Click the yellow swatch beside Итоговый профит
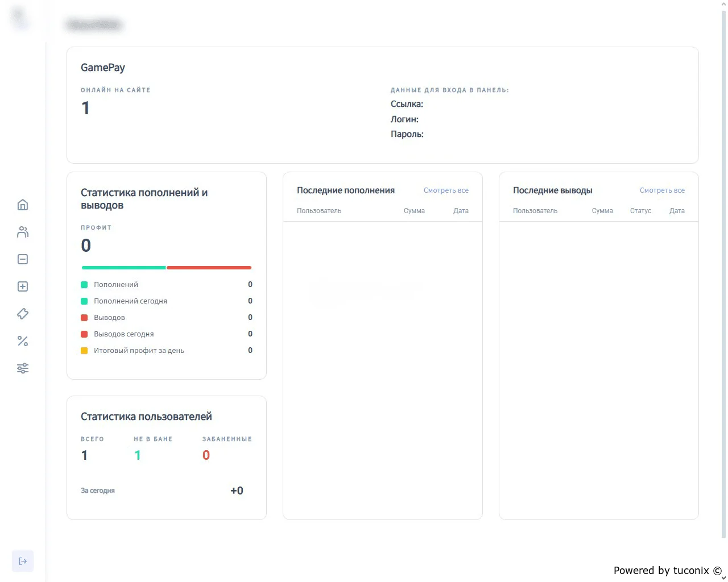The width and height of the screenshot is (728, 582). (x=84, y=351)
